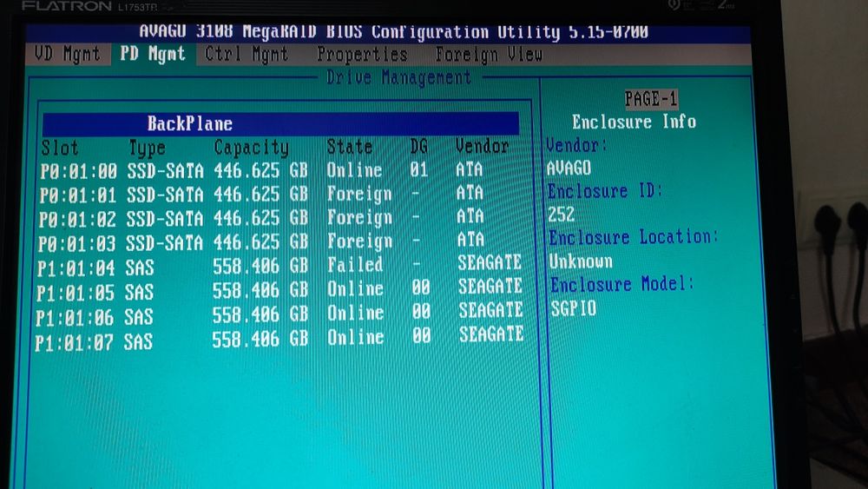Click SAS type in row P1:01:04
This screenshot has height=489, width=868.
pyautogui.click(x=140, y=268)
